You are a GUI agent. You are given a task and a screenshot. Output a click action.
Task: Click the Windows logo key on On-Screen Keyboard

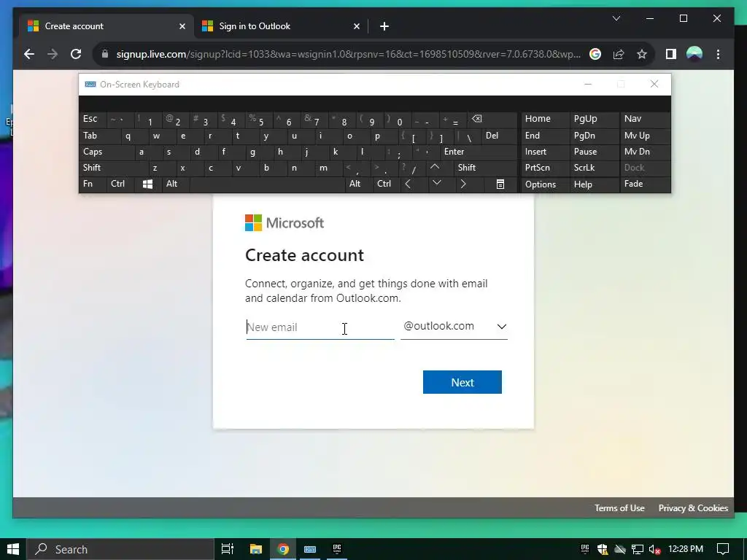pyautogui.click(x=147, y=184)
